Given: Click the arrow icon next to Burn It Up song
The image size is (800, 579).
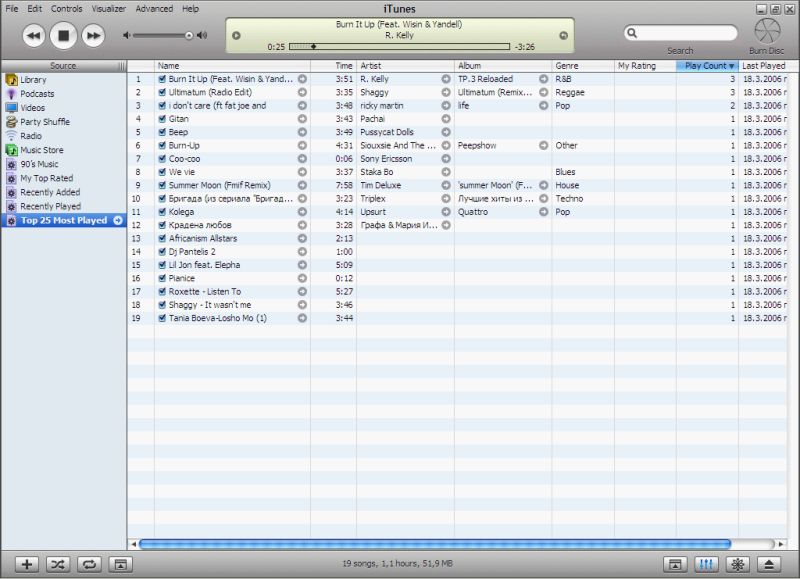Looking at the screenshot, I should pos(303,79).
